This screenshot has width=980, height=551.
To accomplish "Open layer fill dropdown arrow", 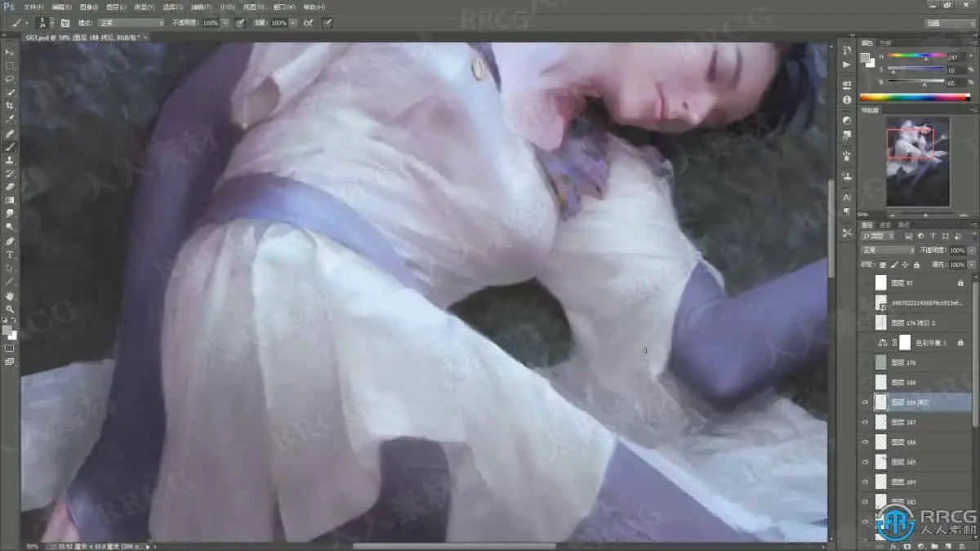I will 971,264.
